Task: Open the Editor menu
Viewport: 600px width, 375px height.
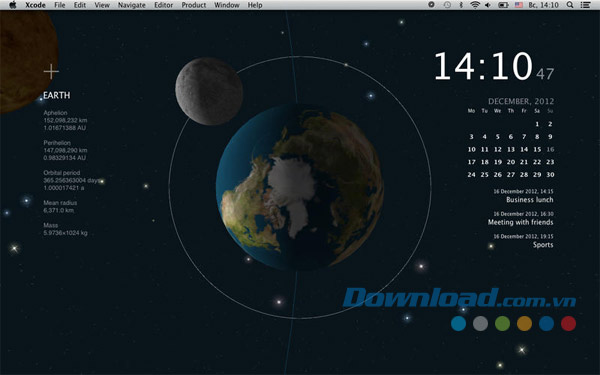Action: point(163,5)
